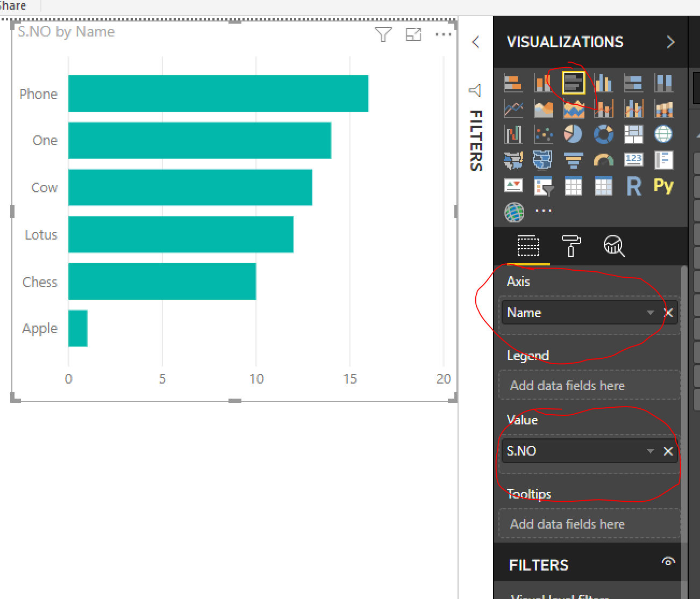Choose the clustered bar chart visualization

pos(574,83)
